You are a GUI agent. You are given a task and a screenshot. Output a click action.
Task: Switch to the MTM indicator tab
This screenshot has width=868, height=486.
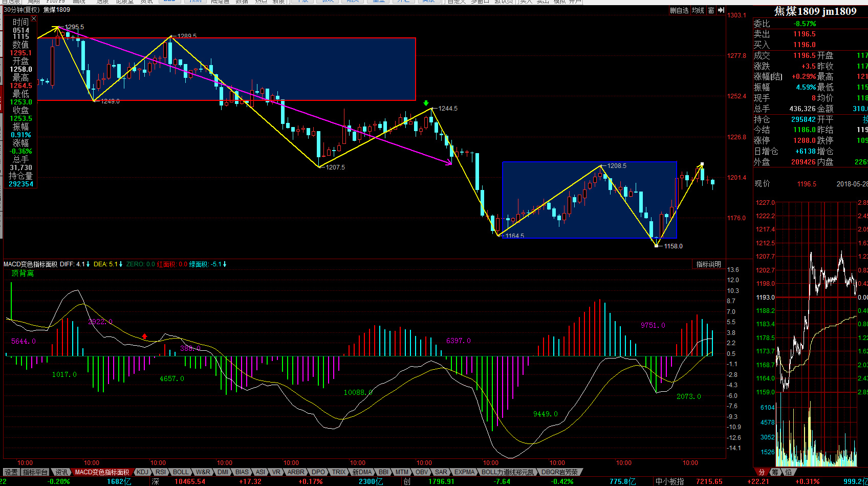coord(402,472)
